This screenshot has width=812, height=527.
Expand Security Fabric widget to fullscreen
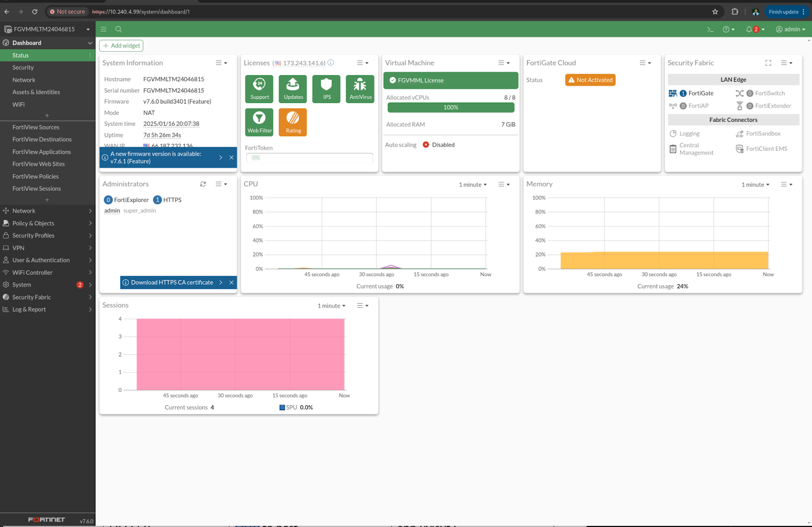point(768,63)
